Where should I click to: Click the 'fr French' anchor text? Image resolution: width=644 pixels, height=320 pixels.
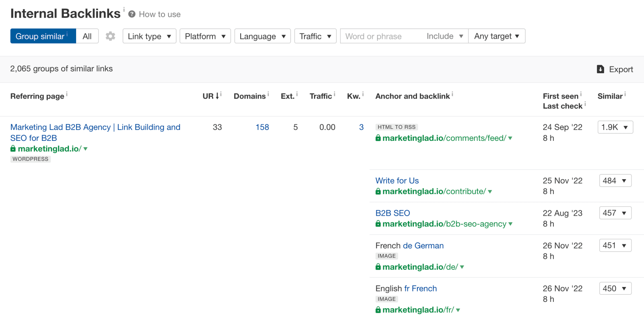(x=421, y=288)
